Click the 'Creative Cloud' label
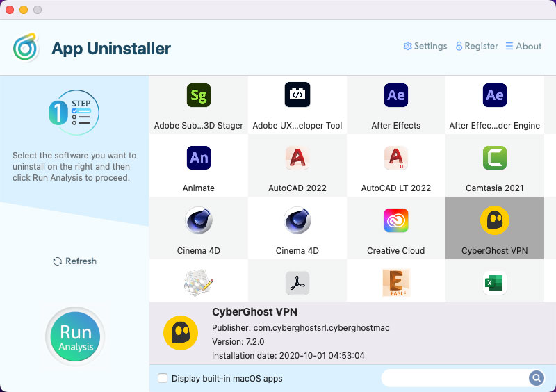 (395, 250)
